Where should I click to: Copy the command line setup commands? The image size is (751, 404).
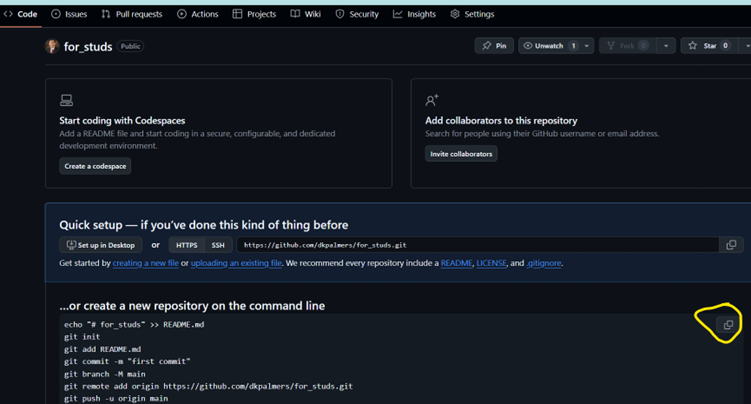pyautogui.click(x=728, y=325)
